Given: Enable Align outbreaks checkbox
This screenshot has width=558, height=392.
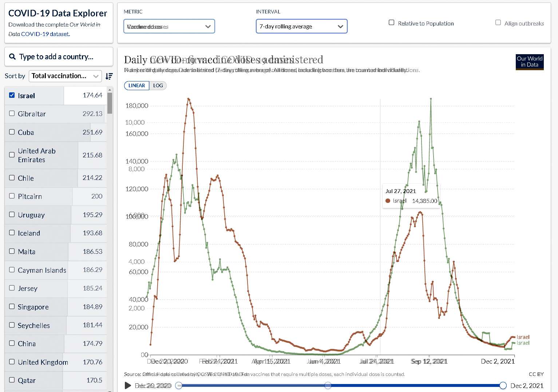Looking at the screenshot, I should coord(498,23).
